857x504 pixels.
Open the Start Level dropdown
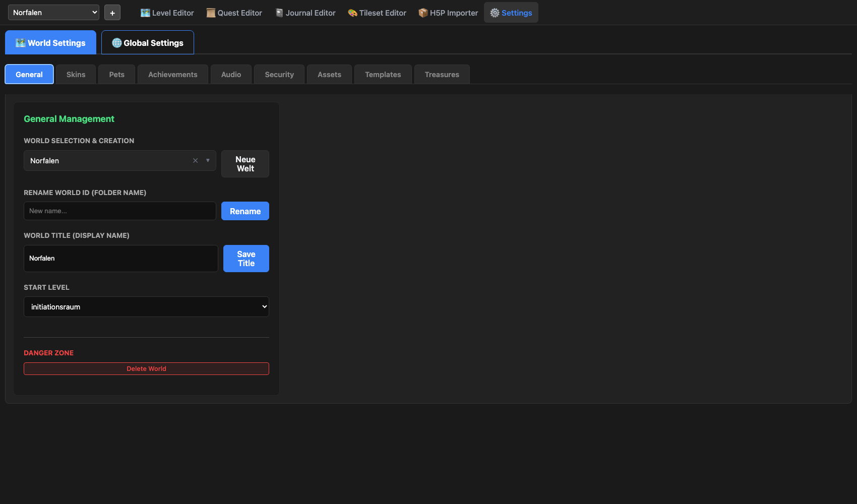click(x=146, y=307)
